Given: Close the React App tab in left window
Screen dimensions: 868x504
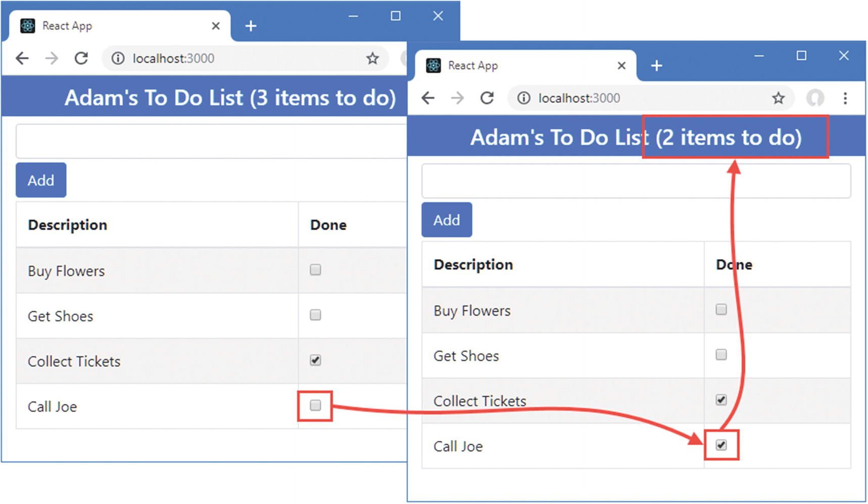Looking at the screenshot, I should coord(216,26).
